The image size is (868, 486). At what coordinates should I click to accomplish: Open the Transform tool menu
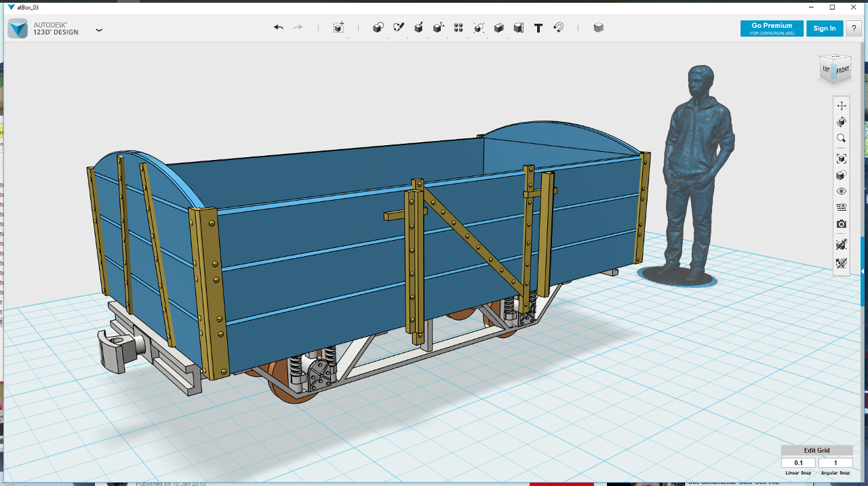[339, 28]
